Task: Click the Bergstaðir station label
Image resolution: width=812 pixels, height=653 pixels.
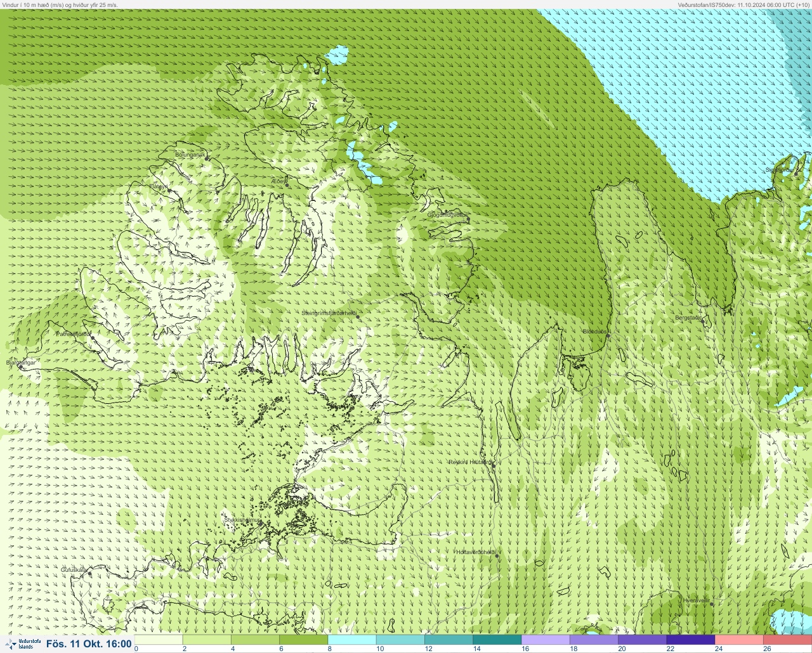Action: [688, 318]
